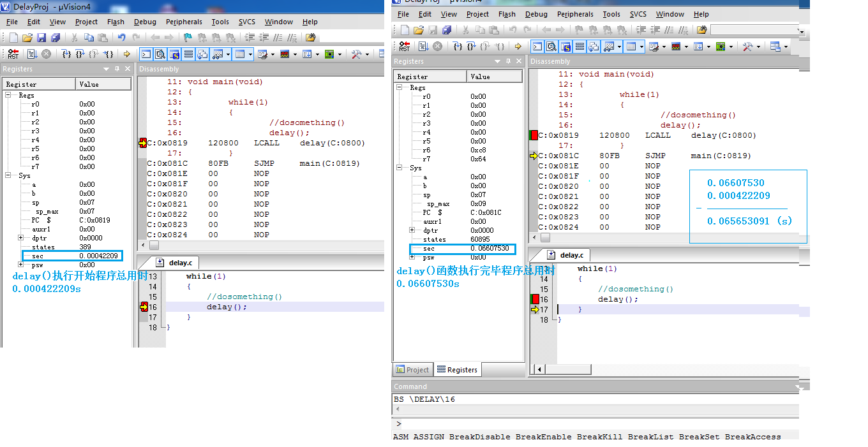Click the RST reset CPU icon in left window

[13, 54]
